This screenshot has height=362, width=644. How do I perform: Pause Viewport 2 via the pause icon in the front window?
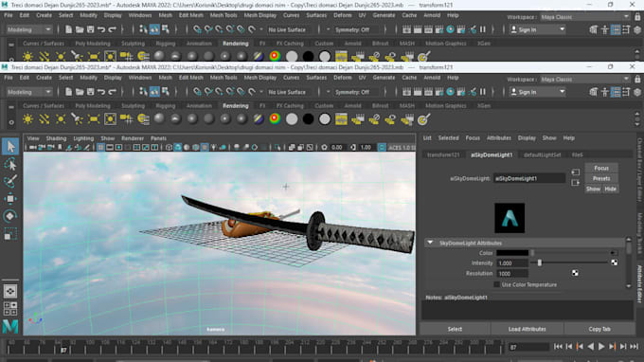[x=483, y=92]
